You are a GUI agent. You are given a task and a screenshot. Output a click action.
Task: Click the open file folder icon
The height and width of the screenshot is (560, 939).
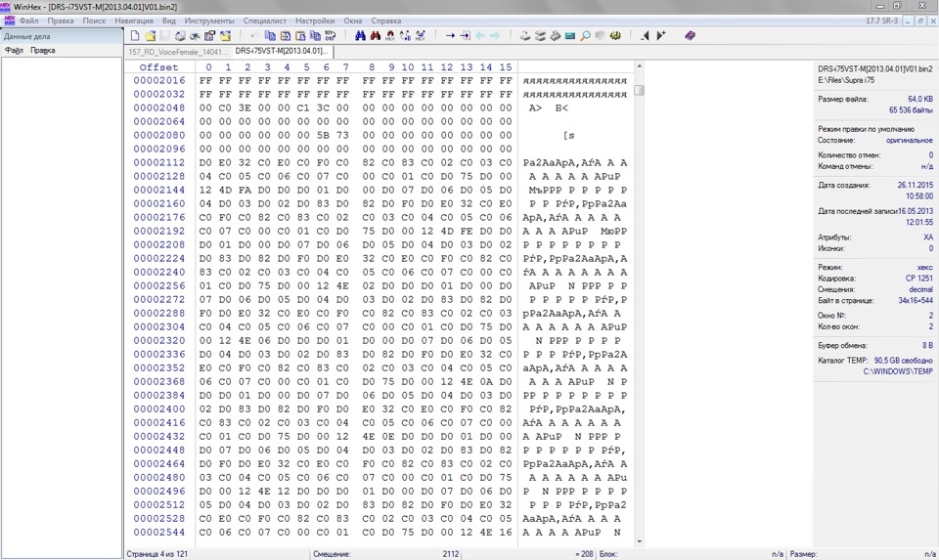coord(151,36)
